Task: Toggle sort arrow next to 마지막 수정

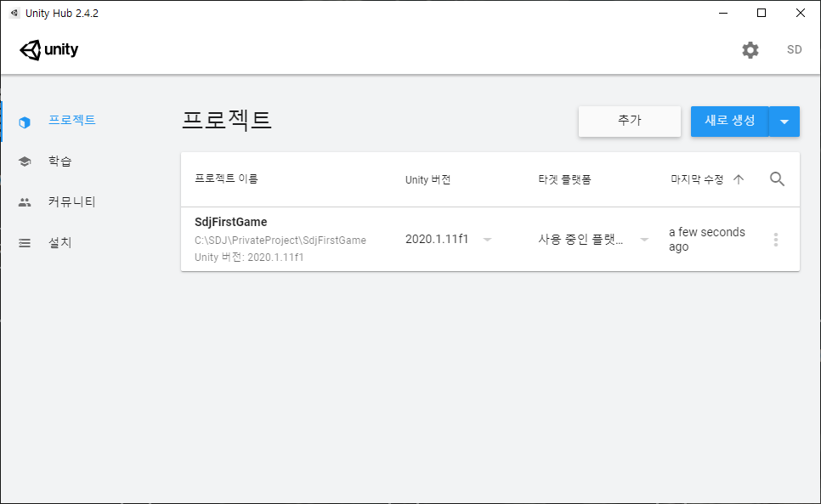Action: [x=739, y=179]
